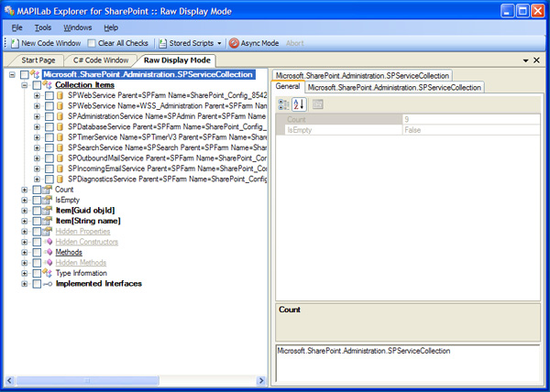Toggle the Clear All Checks checkbox
The width and height of the screenshot is (550, 392).
click(92, 43)
